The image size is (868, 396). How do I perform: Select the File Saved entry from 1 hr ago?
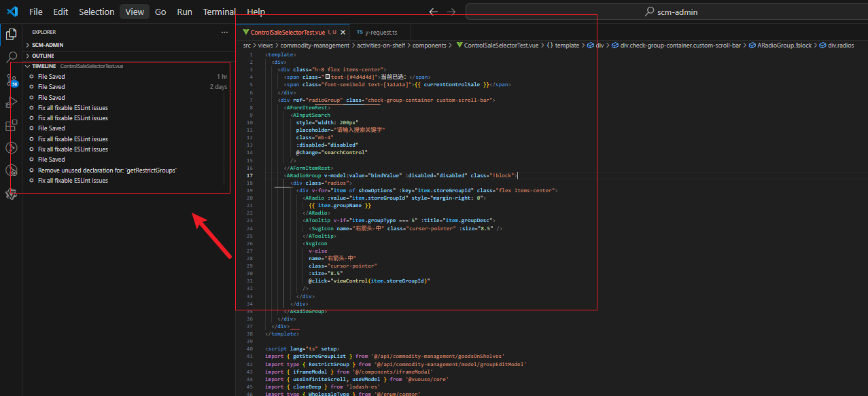tap(128, 77)
